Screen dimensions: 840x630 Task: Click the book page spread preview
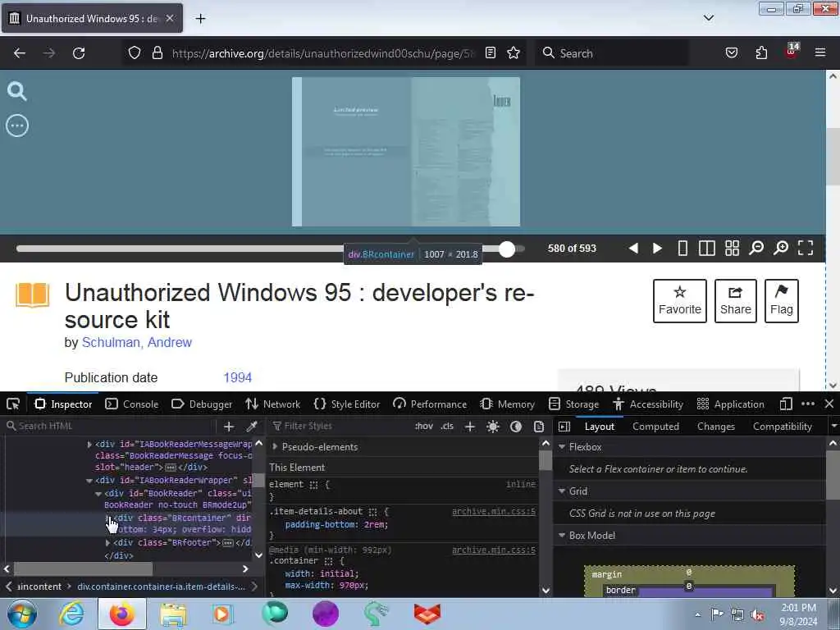(405, 152)
